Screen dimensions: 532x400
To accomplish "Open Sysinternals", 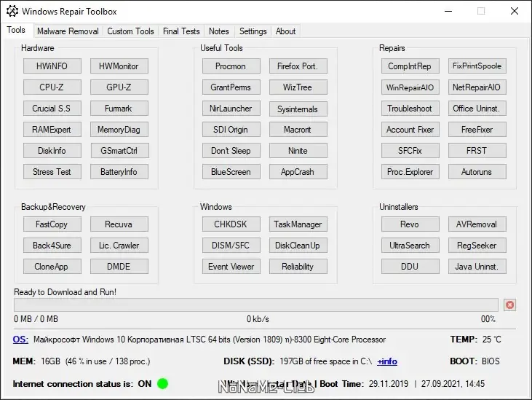I will pyautogui.click(x=298, y=109).
